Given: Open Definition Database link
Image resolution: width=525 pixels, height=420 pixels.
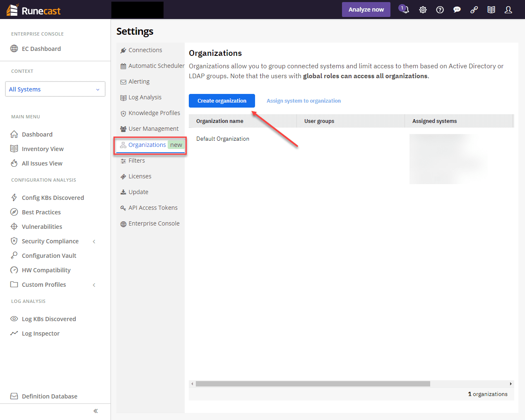Looking at the screenshot, I should pyautogui.click(x=49, y=396).
